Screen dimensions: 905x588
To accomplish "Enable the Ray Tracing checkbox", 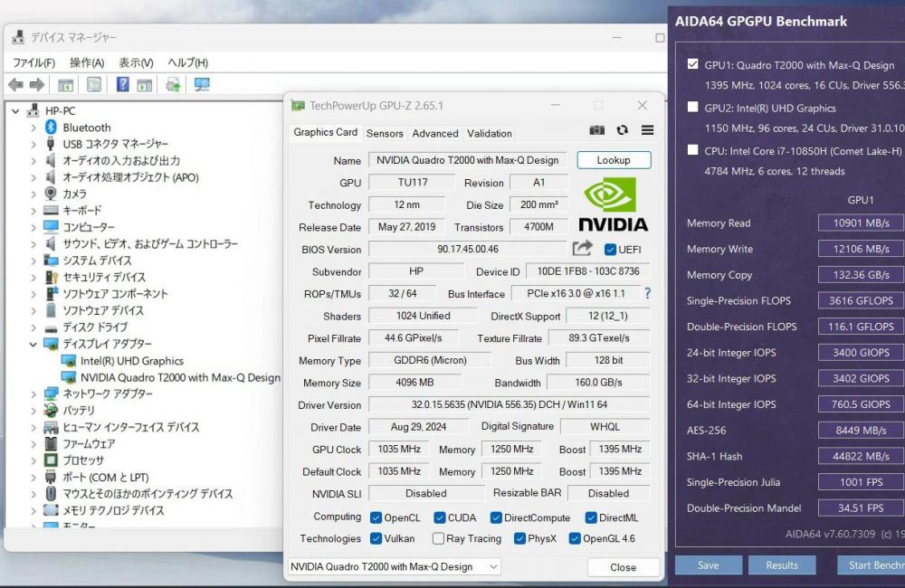I will (x=438, y=538).
